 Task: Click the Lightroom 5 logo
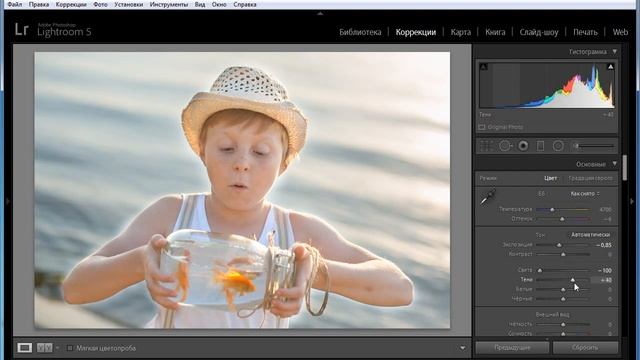coord(53,30)
